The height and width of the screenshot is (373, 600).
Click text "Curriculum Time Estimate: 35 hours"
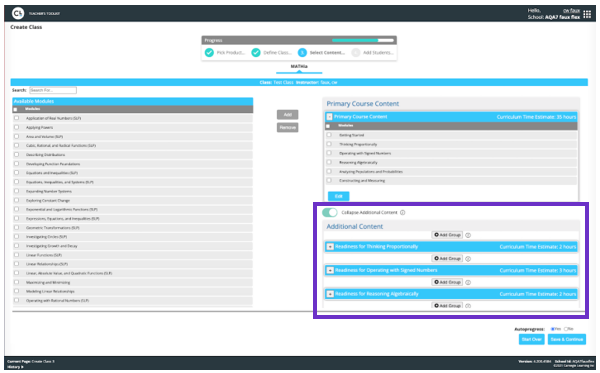(x=536, y=117)
